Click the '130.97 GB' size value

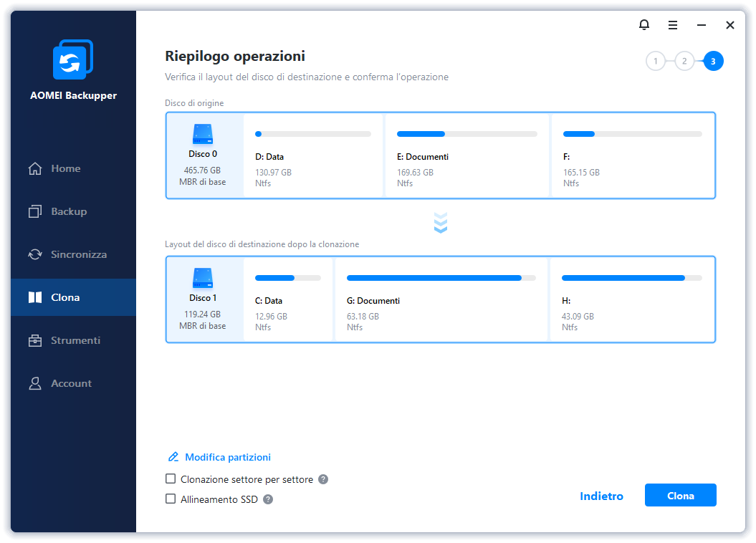click(x=273, y=173)
